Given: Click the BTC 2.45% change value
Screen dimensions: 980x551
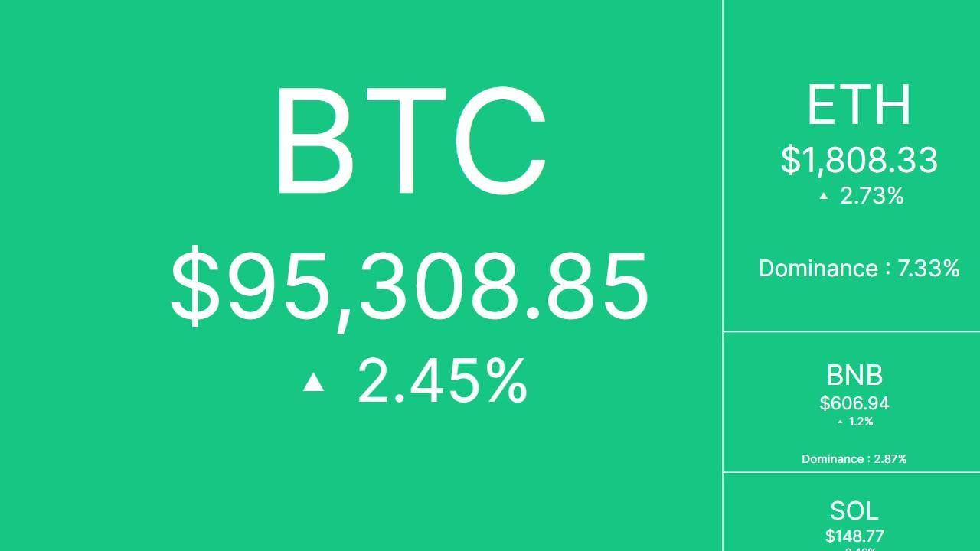Looking at the screenshot, I should (442, 380).
